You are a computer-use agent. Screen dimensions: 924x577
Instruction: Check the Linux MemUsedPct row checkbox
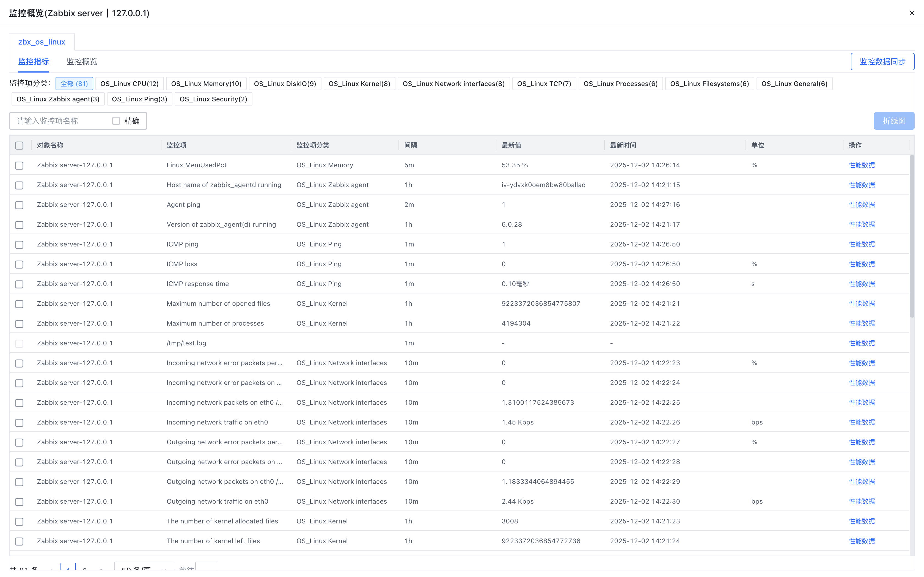20,165
